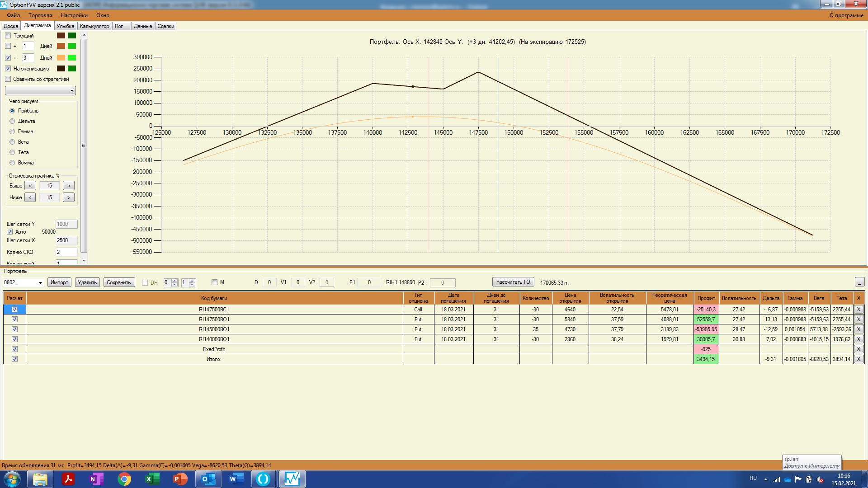Increase the DH spinner value
The width and height of the screenshot is (868, 488).
pos(175,280)
